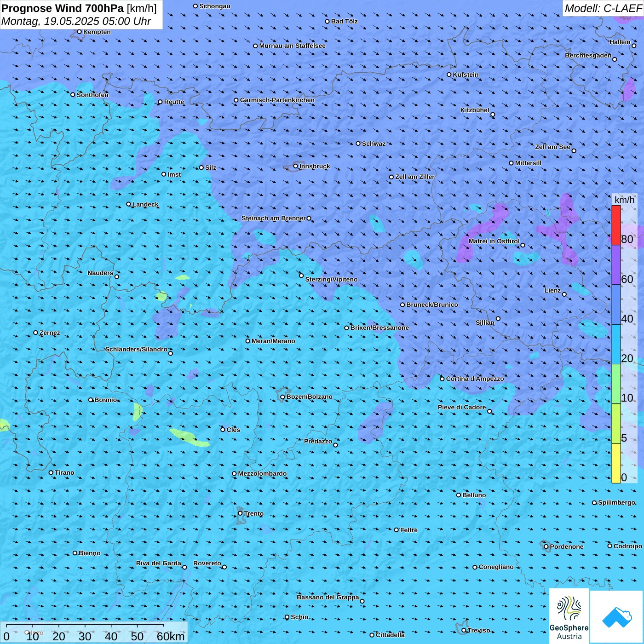
Task: Click the Garmisch-Partenkirchen location dot
Action: click(236, 100)
